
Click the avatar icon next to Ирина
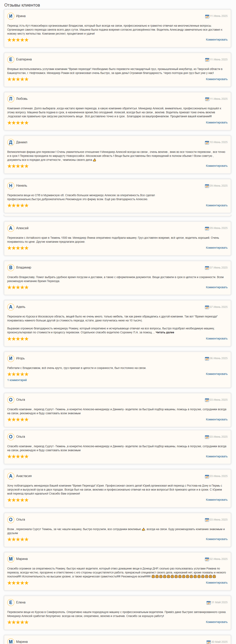[x=11, y=16]
